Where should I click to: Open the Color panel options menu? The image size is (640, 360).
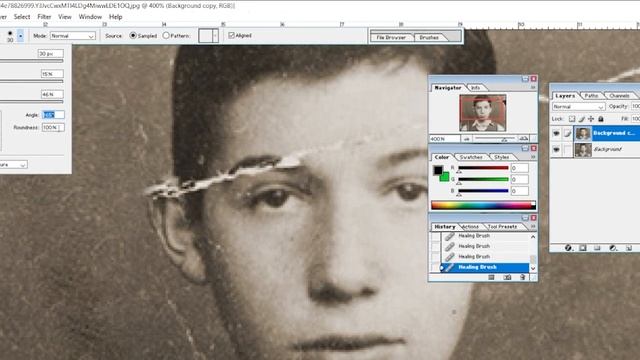click(x=533, y=157)
